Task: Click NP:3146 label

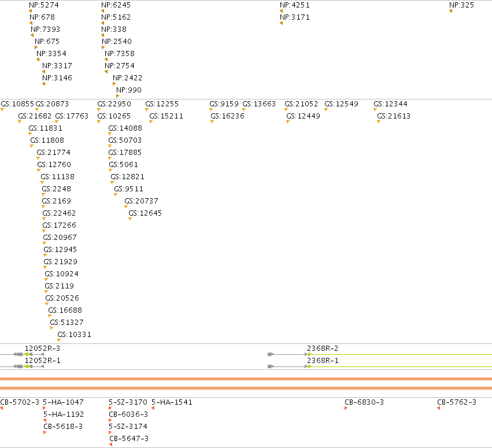Action: point(57,78)
